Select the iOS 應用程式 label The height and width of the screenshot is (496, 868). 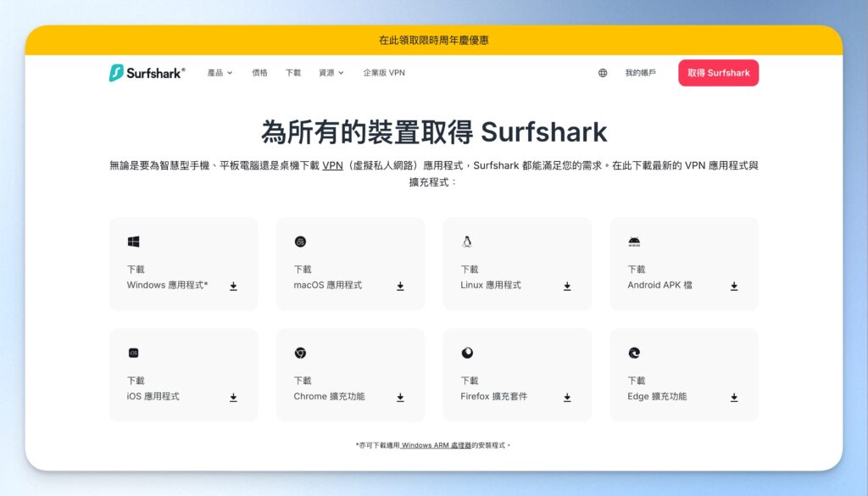pos(153,396)
